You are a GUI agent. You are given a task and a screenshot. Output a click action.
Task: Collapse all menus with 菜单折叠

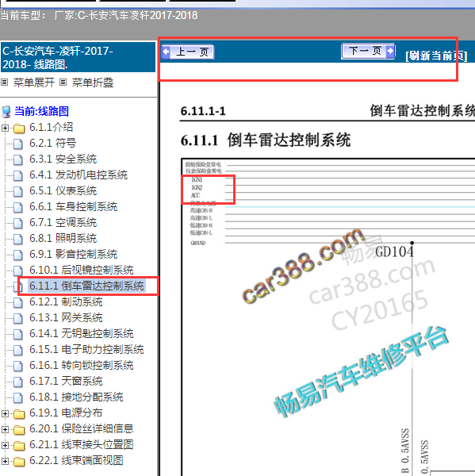point(93,83)
